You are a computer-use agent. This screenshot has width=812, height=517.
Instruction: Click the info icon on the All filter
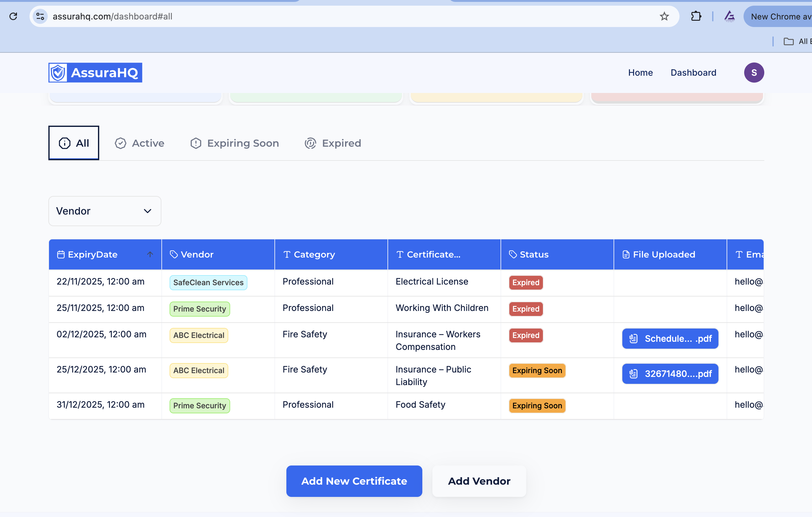[x=64, y=143]
